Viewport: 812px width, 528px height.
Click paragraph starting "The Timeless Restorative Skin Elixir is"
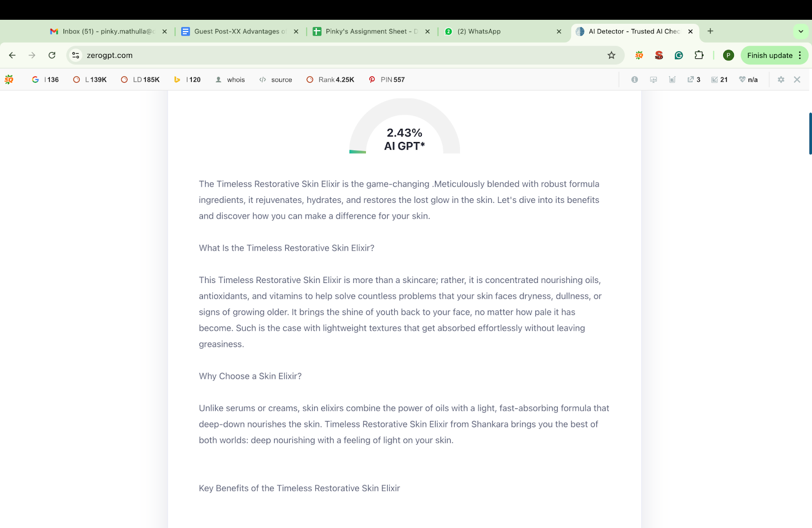click(x=399, y=200)
